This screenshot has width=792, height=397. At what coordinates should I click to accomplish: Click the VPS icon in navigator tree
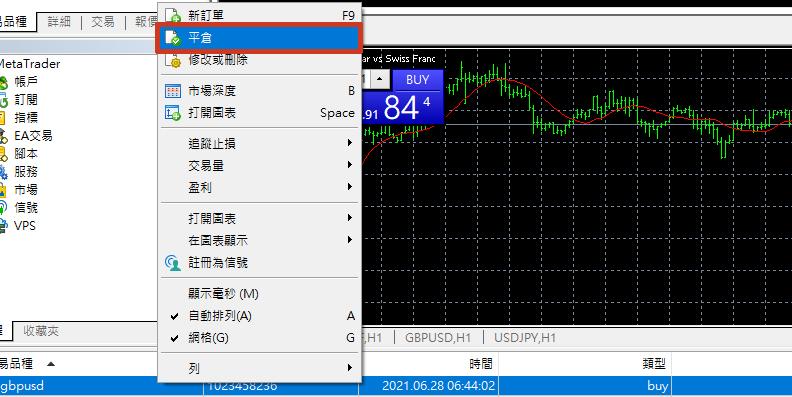click(x=3, y=225)
